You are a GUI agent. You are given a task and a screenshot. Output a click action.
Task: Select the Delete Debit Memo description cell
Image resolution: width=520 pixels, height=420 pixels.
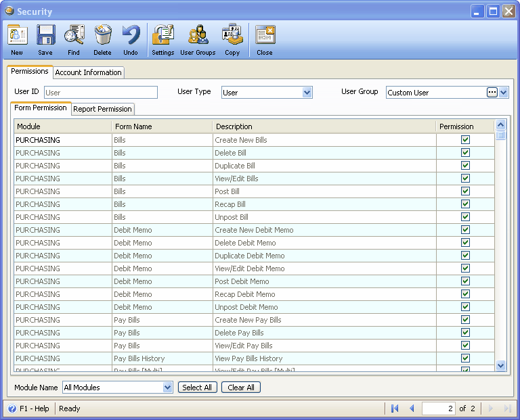[324, 243]
